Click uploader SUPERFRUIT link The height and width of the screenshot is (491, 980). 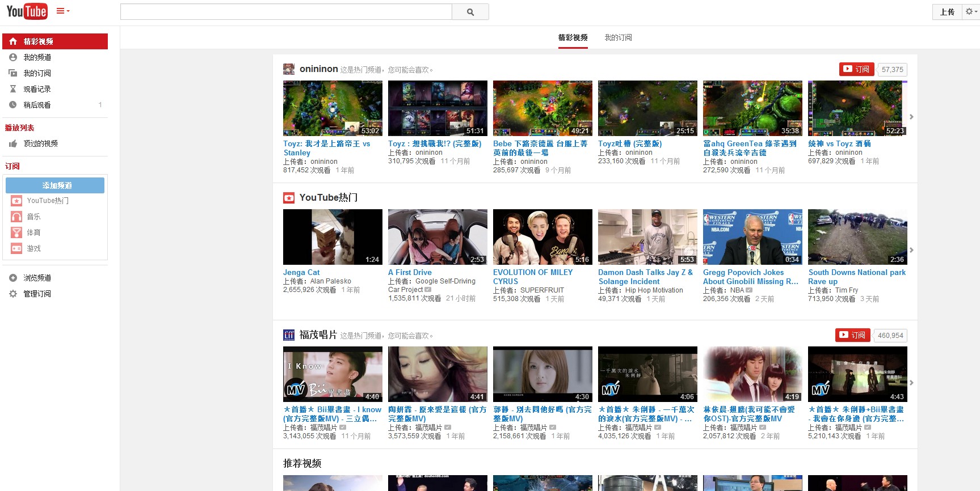[542, 290]
